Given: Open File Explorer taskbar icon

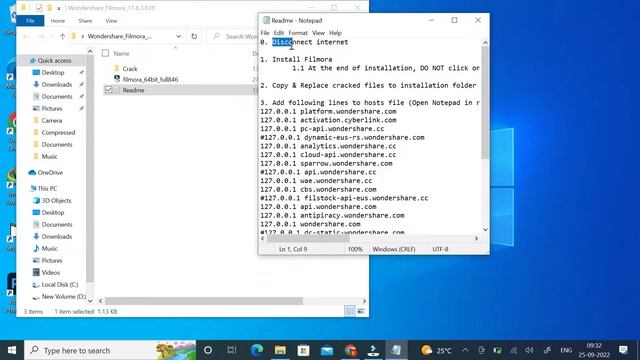Looking at the screenshot, I should click(x=280, y=350).
